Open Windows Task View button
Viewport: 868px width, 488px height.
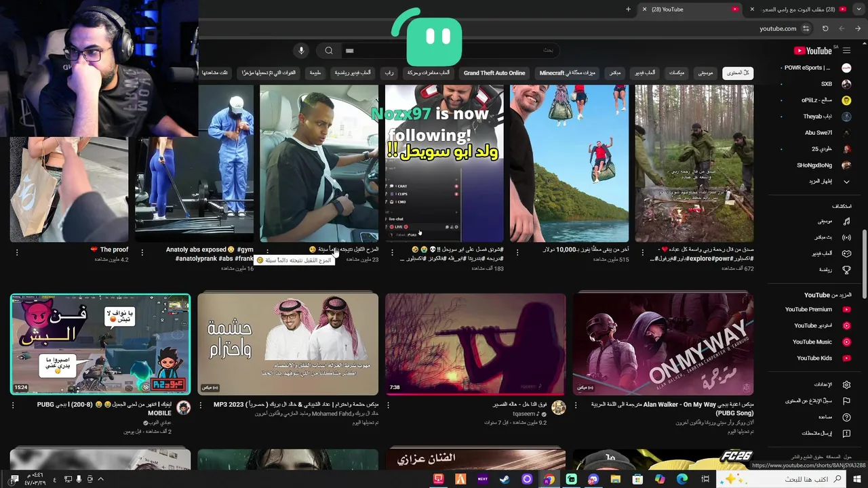pos(705,479)
